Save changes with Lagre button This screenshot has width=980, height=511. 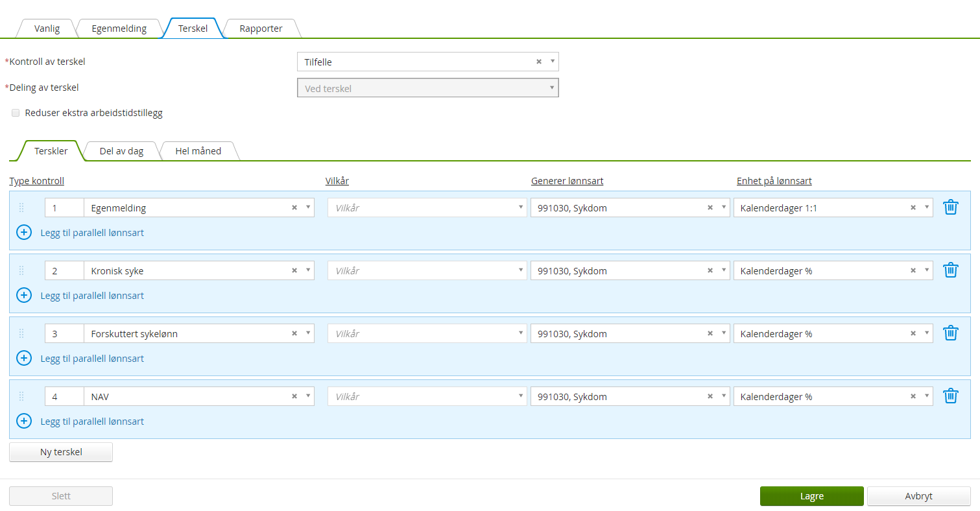pos(811,496)
